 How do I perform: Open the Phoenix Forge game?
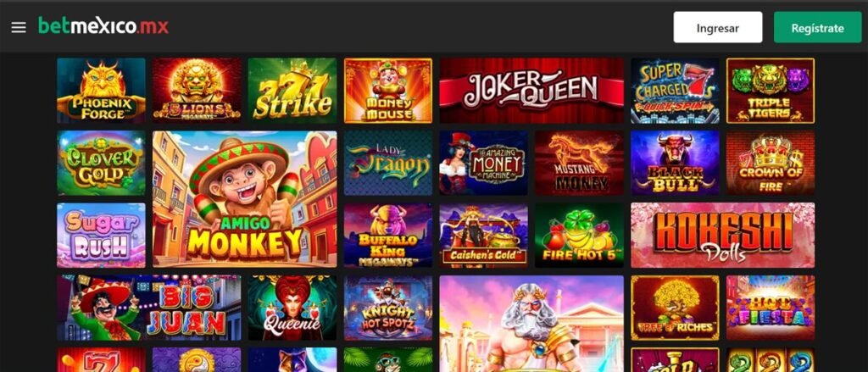[102, 91]
